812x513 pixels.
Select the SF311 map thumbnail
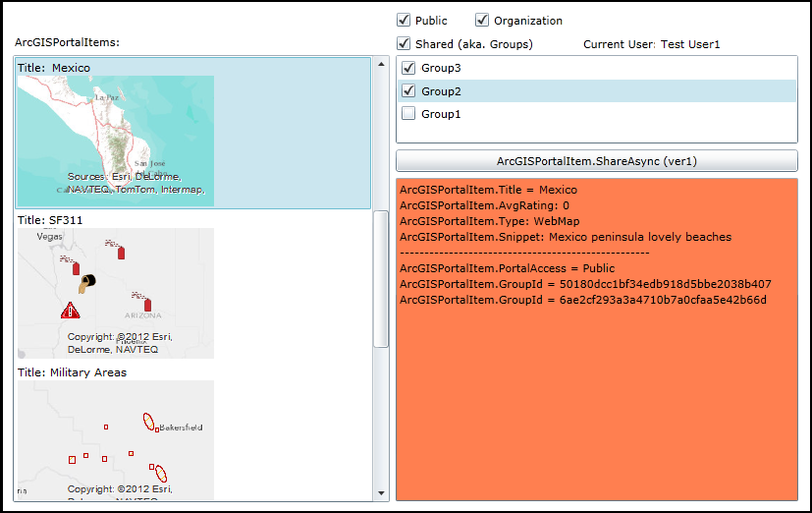tap(116, 293)
